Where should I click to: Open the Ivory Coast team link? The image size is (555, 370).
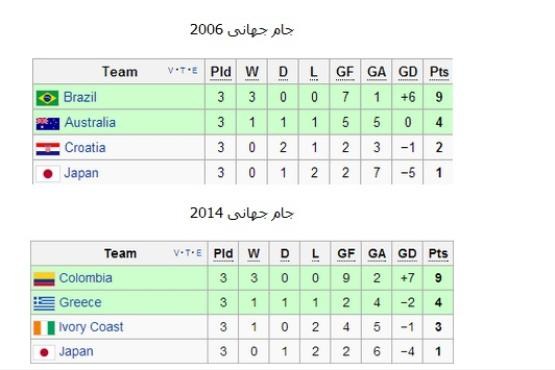91,327
